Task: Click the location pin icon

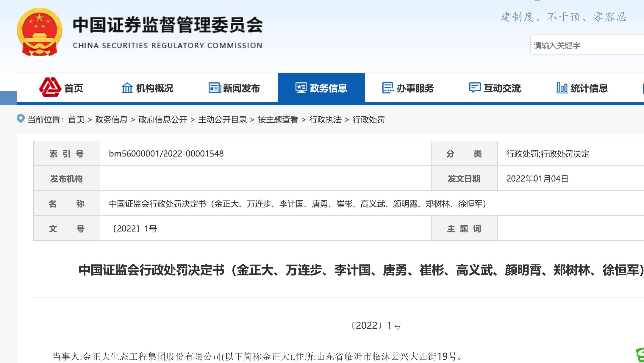Action: [21, 119]
